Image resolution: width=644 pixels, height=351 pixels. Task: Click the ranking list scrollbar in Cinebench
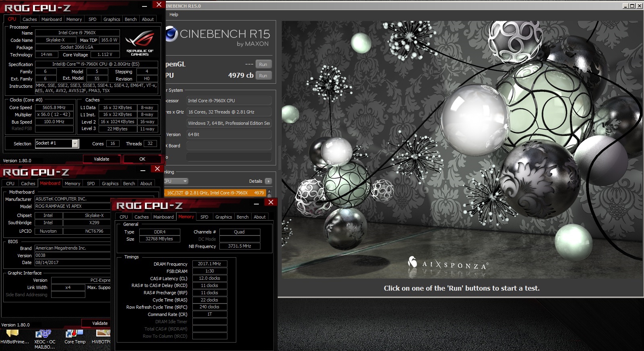point(269,193)
